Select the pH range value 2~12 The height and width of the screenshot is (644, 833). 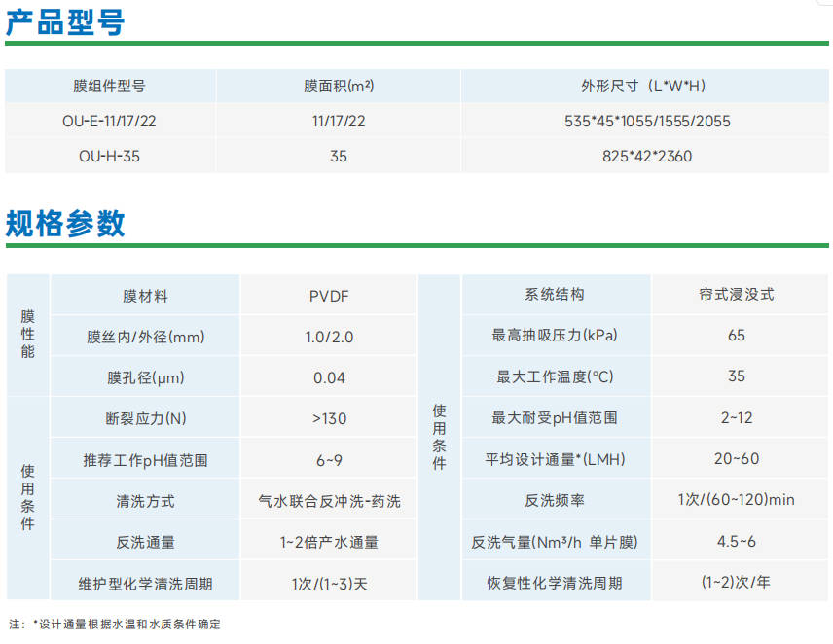[737, 418]
